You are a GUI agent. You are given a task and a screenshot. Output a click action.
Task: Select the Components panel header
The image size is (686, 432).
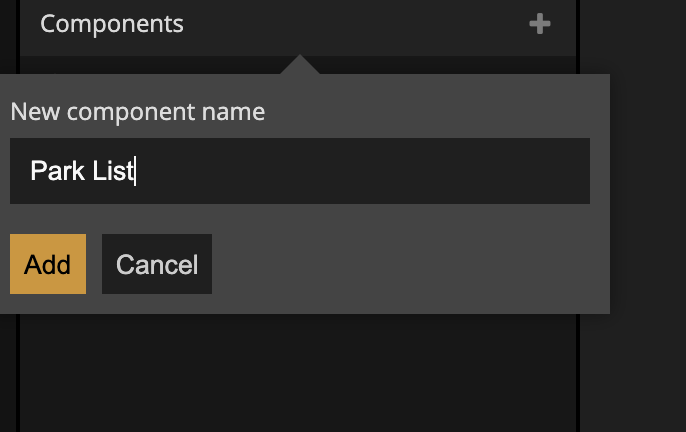click(x=298, y=24)
